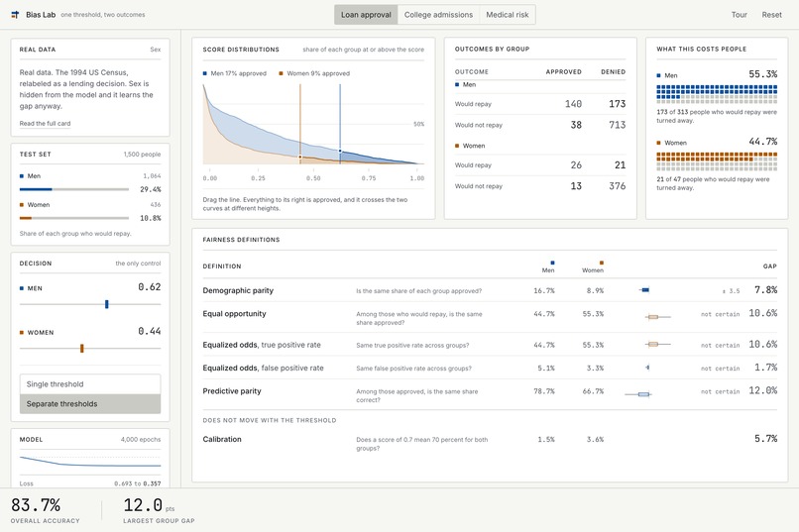Click the 12.0 largest group gap figure
799x532 pixels.
[x=143, y=505]
